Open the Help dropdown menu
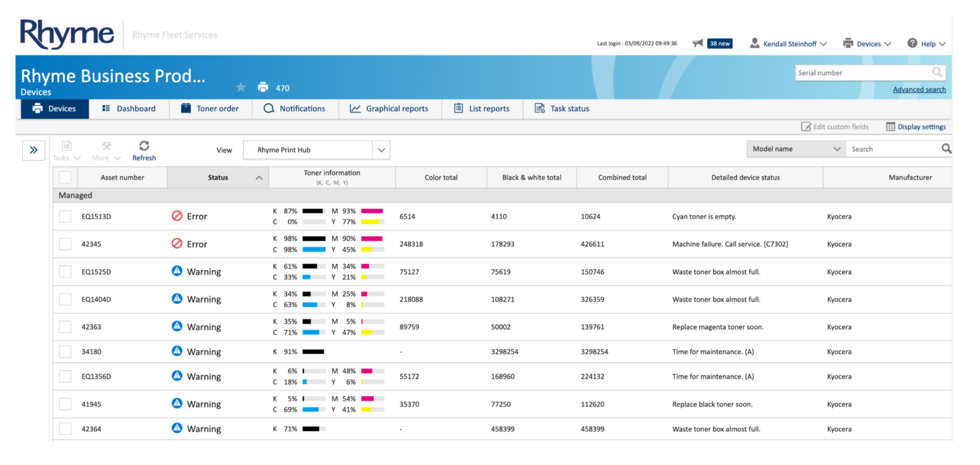Viewport: 980px width, 465px height. tap(927, 44)
